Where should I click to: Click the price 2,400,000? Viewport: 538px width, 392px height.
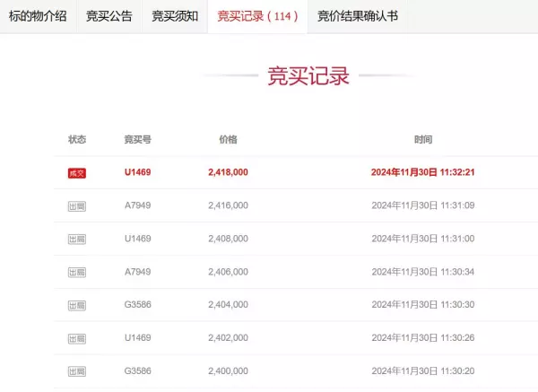pos(228,371)
